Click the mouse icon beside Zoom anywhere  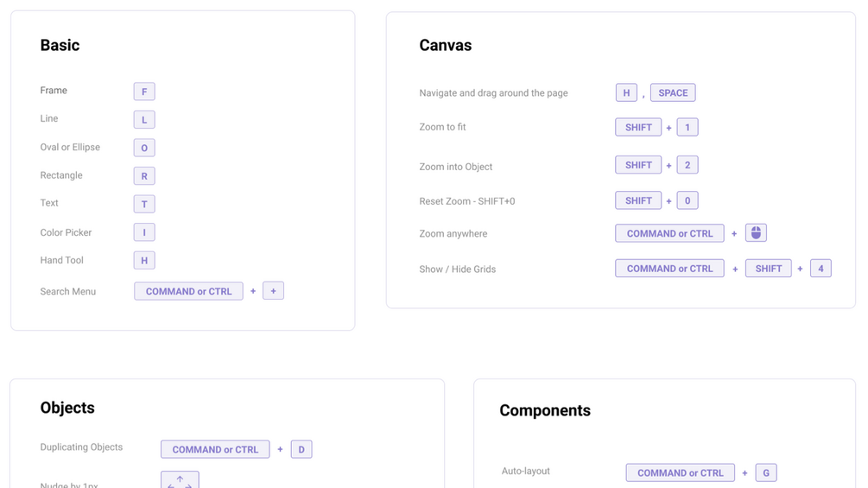pyautogui.click(x=756, y=233)
